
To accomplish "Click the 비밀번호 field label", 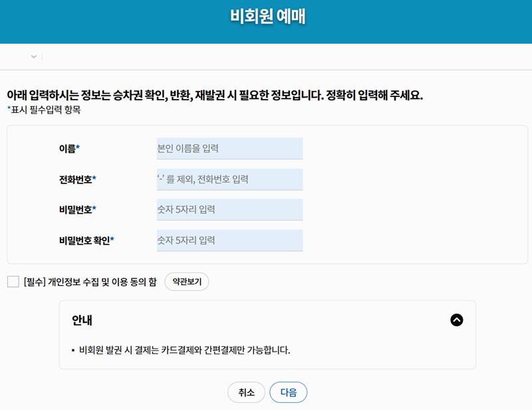I will pos(78,209).
